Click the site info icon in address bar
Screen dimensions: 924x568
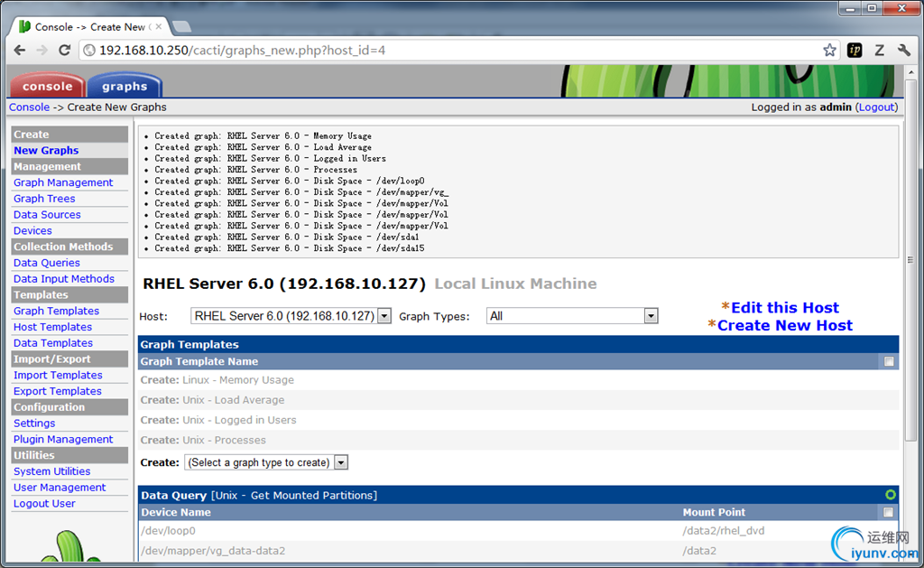(89, 51)
